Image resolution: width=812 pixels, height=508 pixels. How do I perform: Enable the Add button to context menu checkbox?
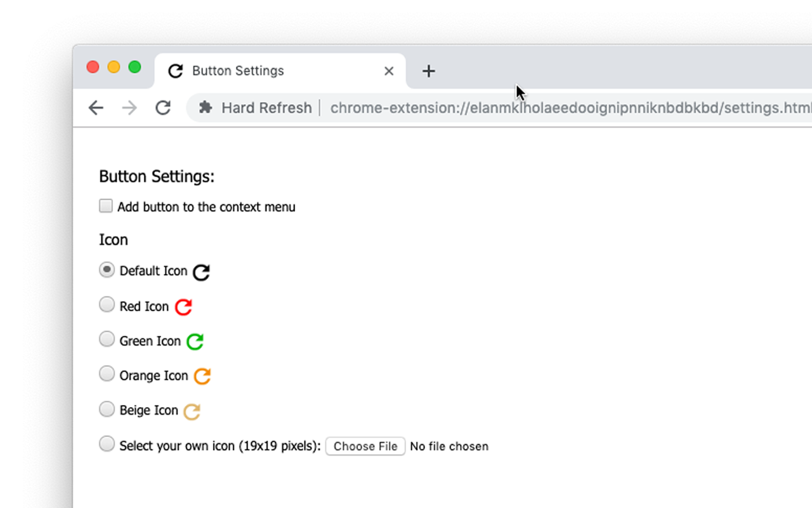point(105,205)
